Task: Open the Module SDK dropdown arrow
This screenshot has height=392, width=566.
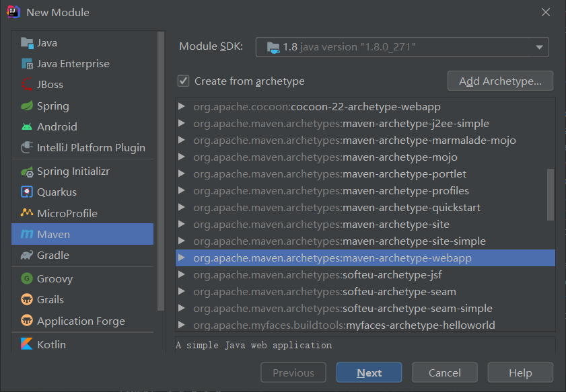Action: click(539, 47)
